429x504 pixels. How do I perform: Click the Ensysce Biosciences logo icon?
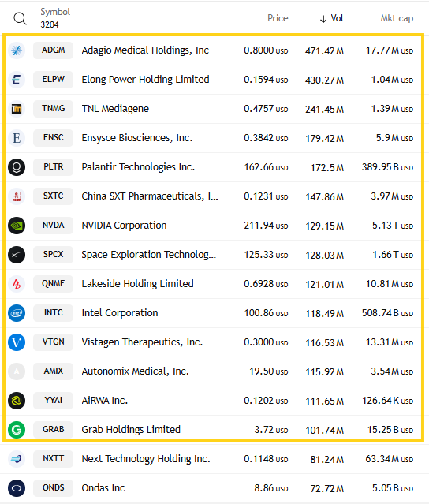[17, 138]
